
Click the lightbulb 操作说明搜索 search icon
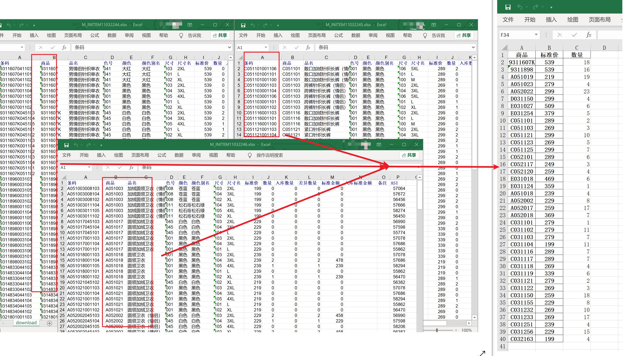(x=249, y=155)
